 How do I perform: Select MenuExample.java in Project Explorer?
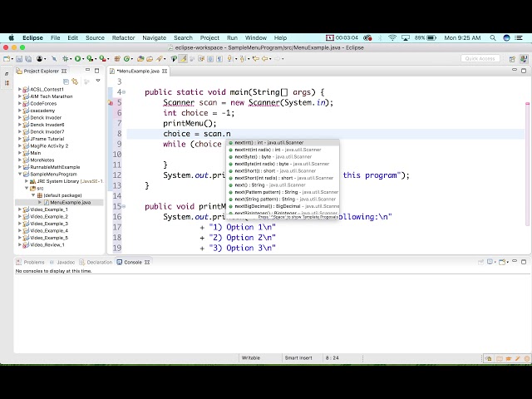70,202
